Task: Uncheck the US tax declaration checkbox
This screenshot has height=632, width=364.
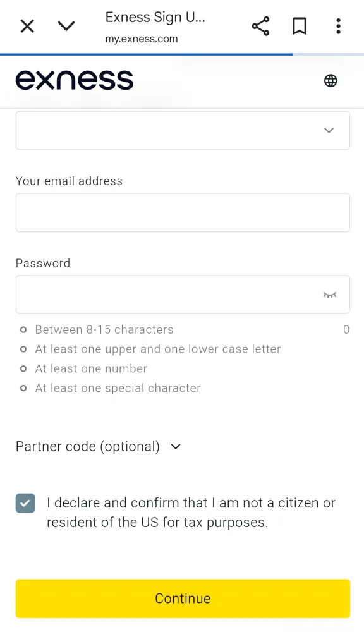Action: tap(25, 504)
